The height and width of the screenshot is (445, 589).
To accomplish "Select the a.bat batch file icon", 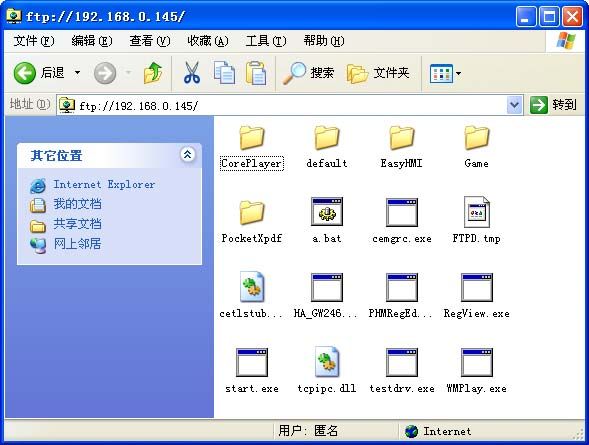I will [x=327, y=212].
